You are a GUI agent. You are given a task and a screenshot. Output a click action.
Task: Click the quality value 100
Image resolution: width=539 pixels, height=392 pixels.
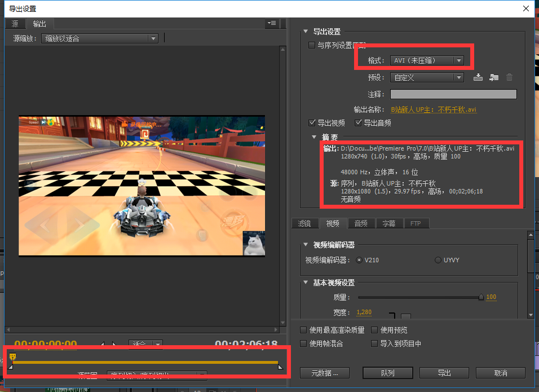[x=491, y=297]
